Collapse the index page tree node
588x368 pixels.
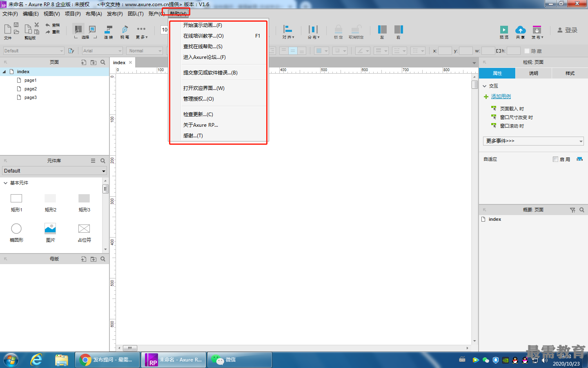(4, 72)
